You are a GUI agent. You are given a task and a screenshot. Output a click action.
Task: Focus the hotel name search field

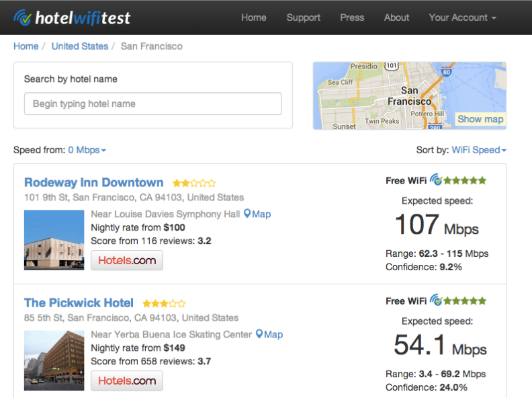pyautogui.click(x=153, y=104)
